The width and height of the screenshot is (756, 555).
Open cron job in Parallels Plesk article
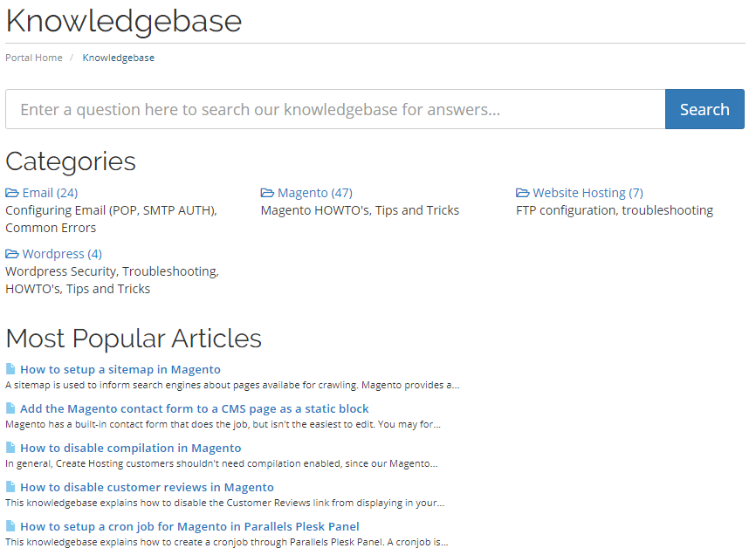tap(189, 526)
